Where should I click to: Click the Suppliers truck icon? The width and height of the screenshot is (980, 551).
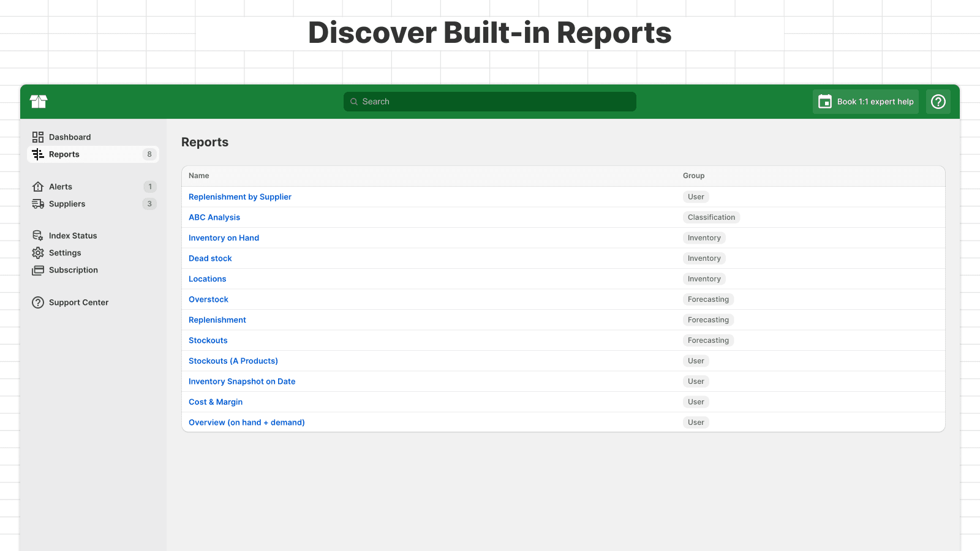point(38,204)
